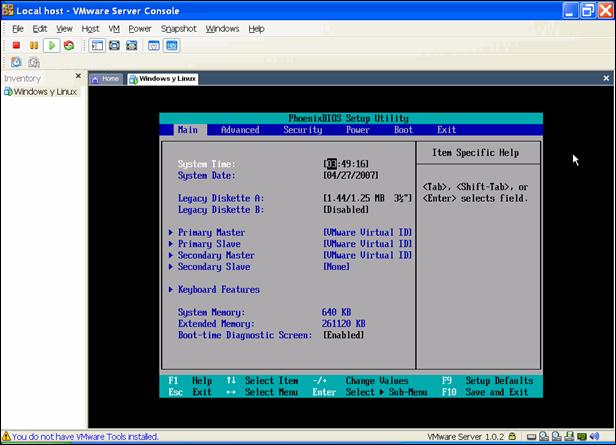The image size is (616, 445).
Task: Open the Help menu
Action: click(x=256, y=29)
